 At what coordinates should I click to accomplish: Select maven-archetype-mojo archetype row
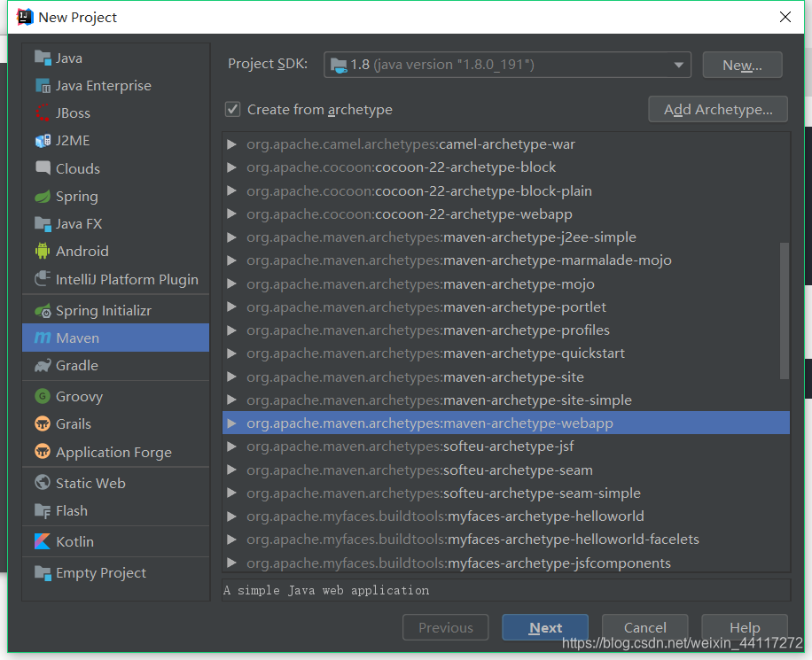(506, 284)
